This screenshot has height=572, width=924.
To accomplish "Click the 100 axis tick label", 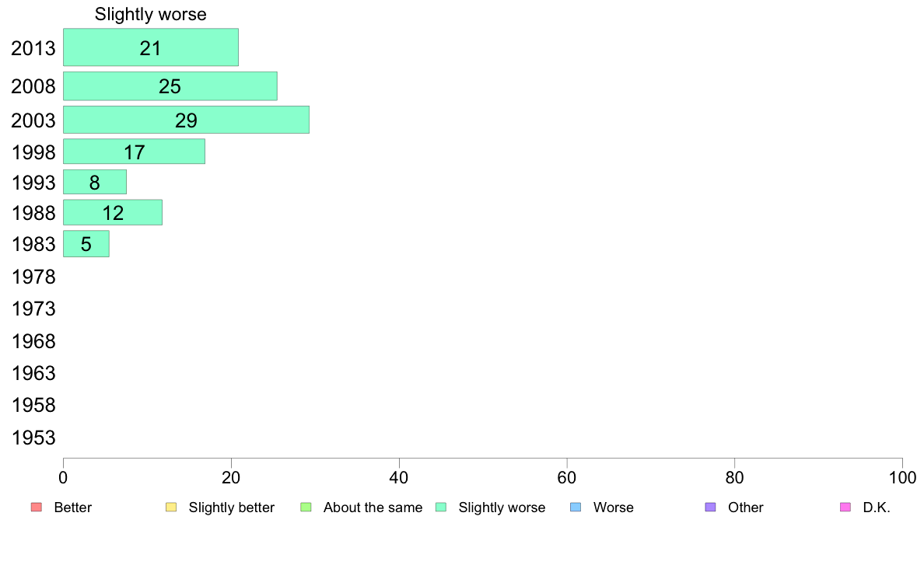I will (x=902, y=478).
